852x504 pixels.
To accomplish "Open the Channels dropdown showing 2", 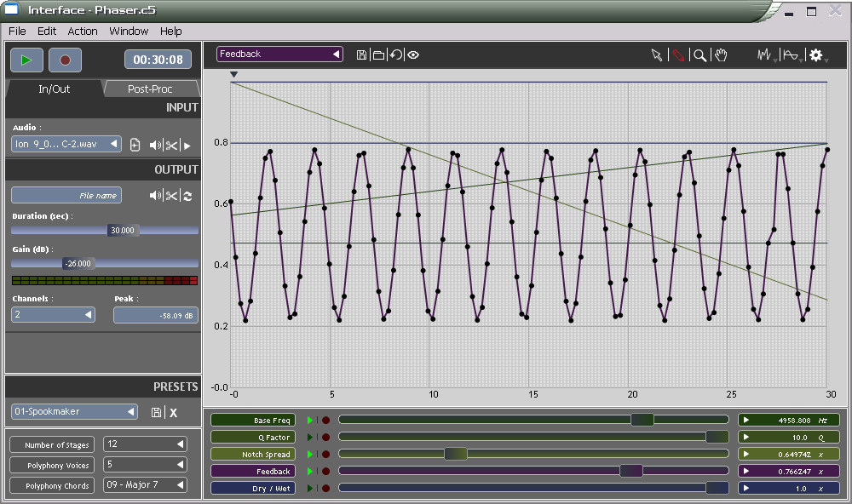I will click(x=53, y=314).
